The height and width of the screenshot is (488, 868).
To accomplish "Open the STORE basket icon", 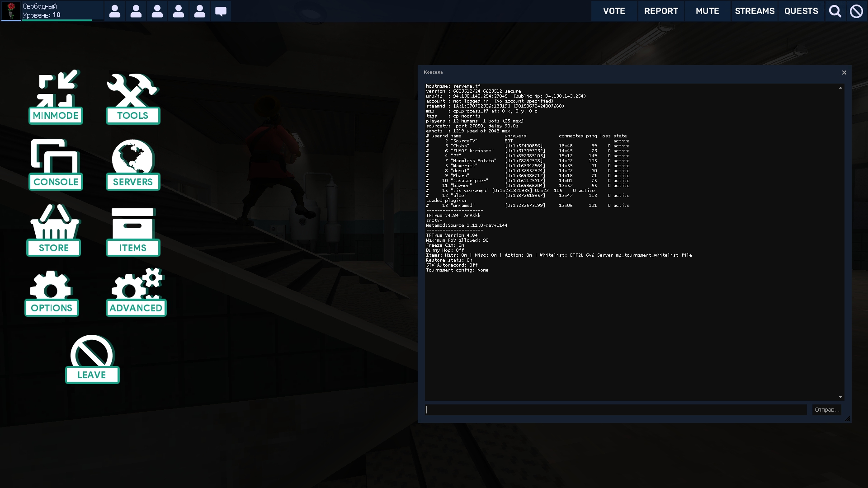I will tap(54, 230).
